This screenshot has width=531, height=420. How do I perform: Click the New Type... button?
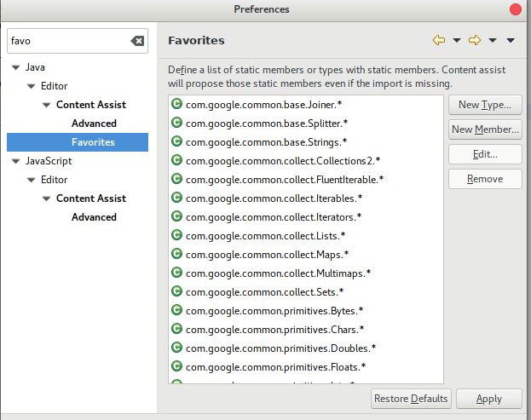(x=485, y=105)
